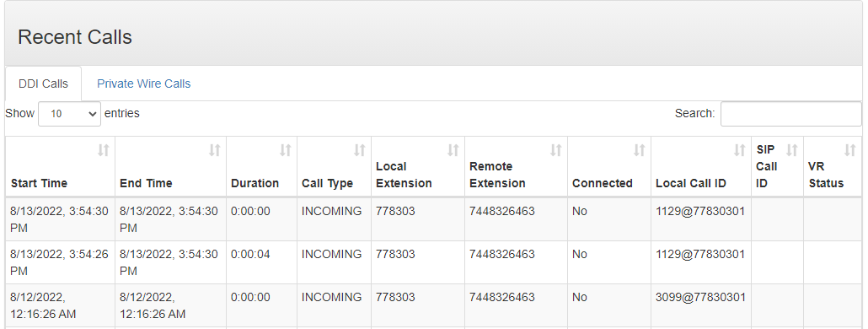Click the VR Status header text
868x329 pixels.
tap(826, 175)
